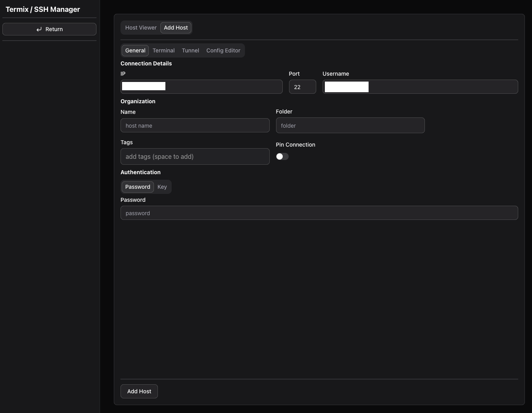This screenshot has width=532, height=413.
Task: Switch to the Terminal tab
Action: click(163, 50)
